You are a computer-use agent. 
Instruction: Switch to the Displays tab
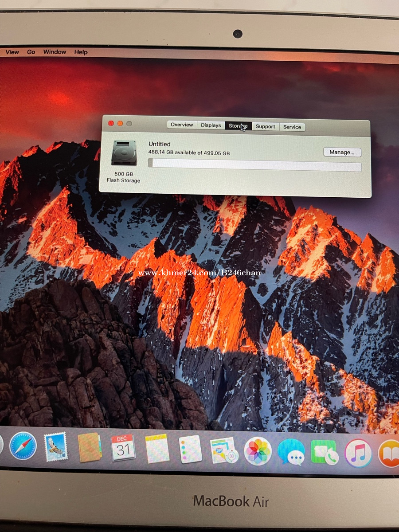[211, 125]
